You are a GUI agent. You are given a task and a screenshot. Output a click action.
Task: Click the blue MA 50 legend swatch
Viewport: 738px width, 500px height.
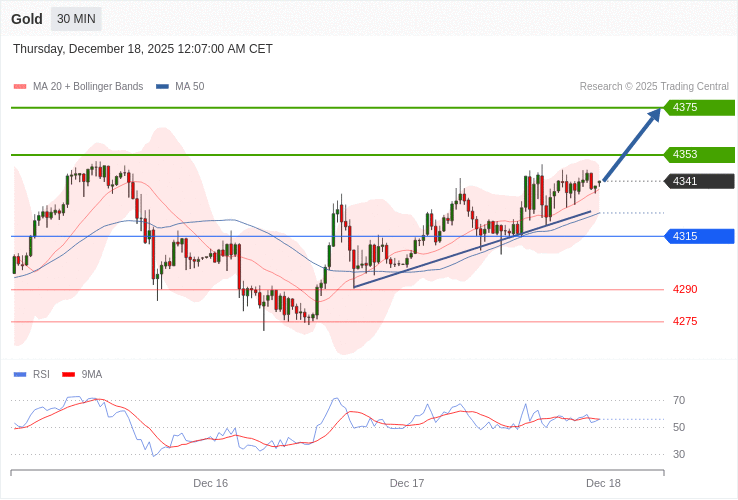pyautogui.click(x=162, y=87)
